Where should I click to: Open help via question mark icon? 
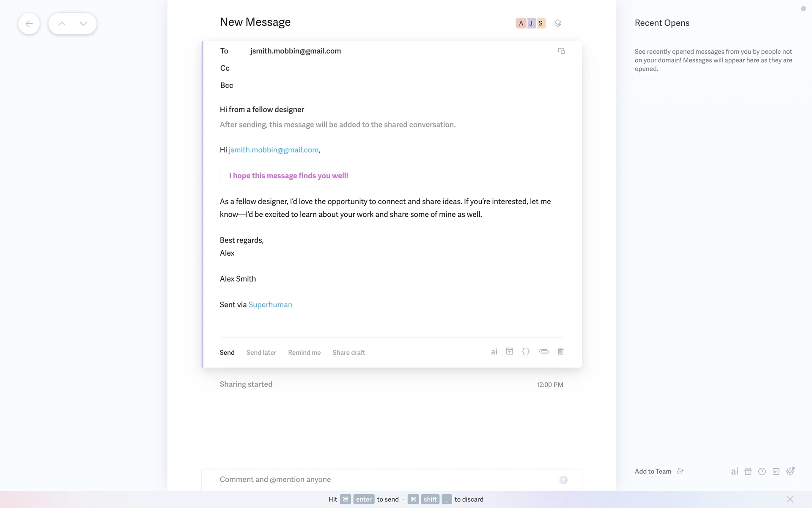pyautogui.click(x=762, y=471)
